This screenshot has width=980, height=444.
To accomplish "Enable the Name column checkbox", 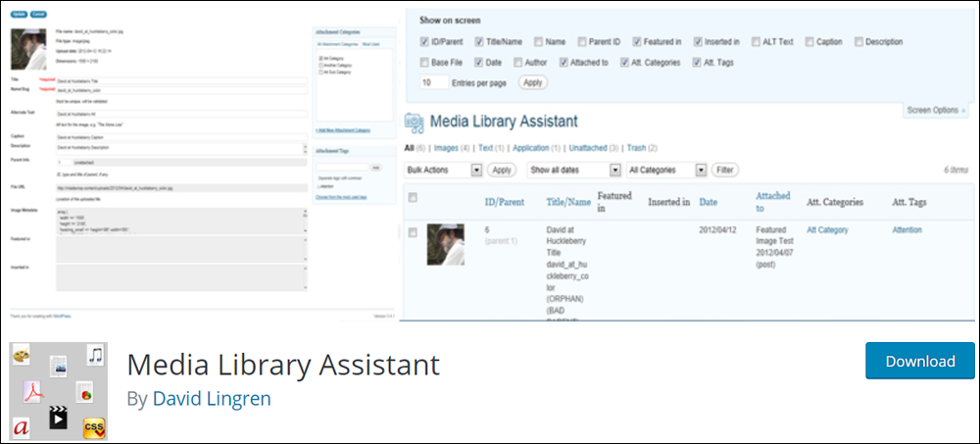I will (x=538, y=42).
